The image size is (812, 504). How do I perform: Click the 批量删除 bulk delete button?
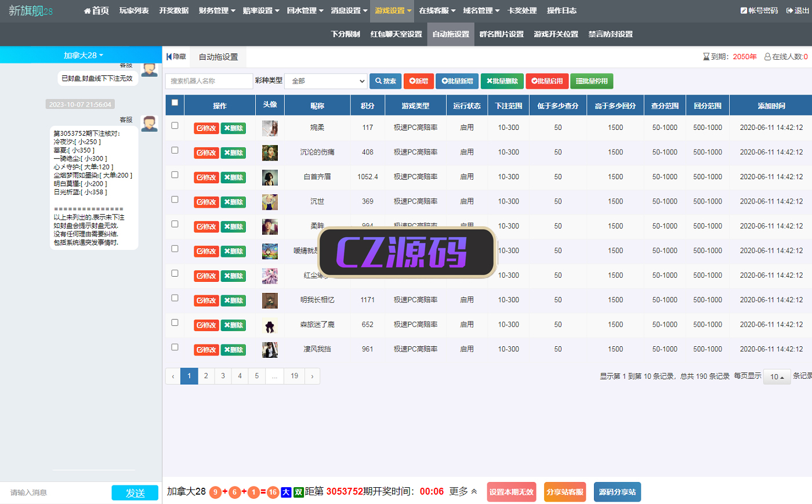click(502, 81)
